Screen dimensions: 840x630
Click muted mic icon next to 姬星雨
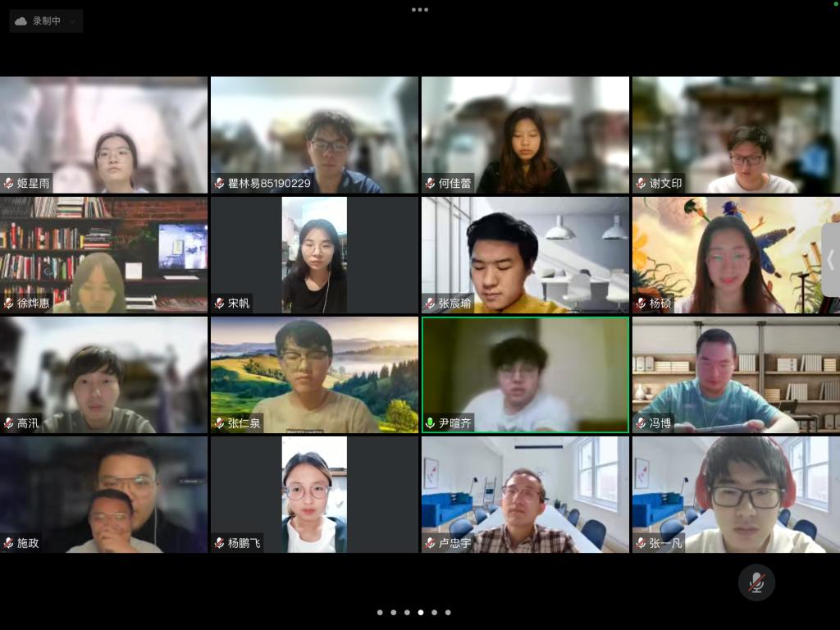click(x=8, y=184)
